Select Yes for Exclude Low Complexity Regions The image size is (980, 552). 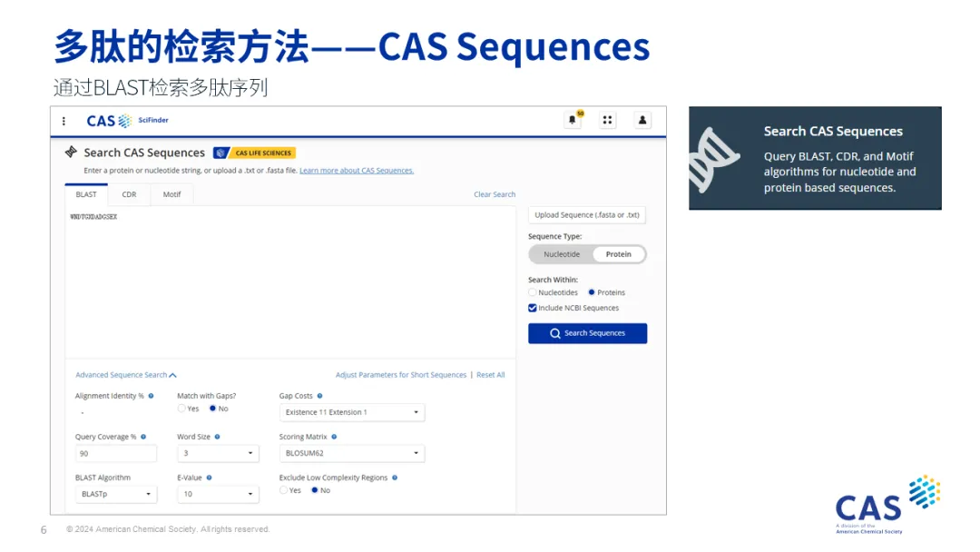point(284,491)
